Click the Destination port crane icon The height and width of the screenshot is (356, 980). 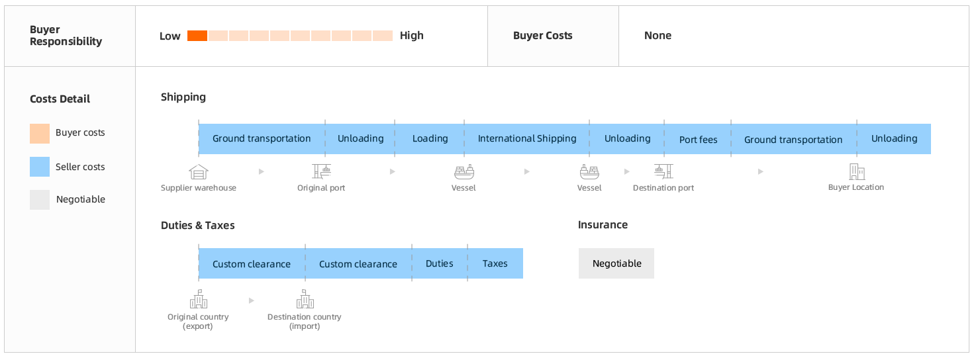point(663,171)
